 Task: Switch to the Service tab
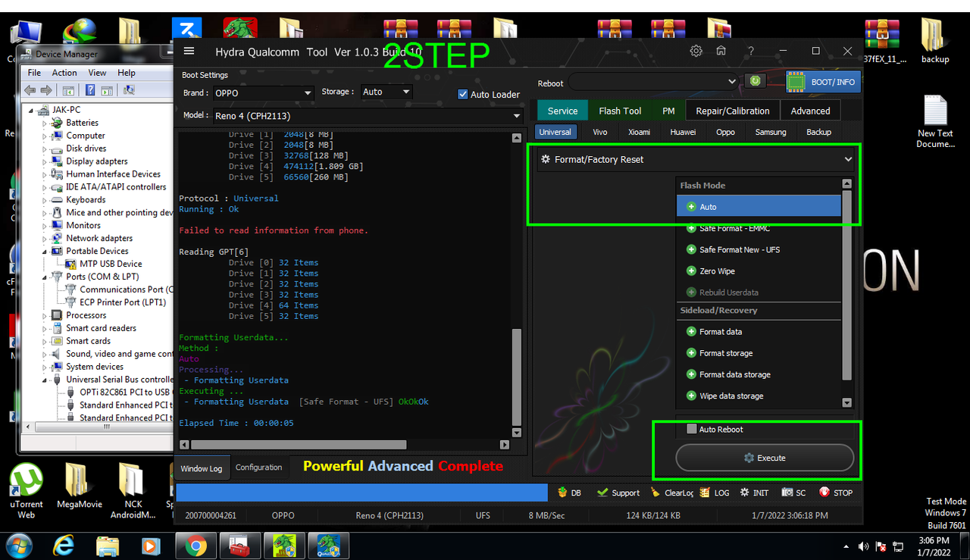pos(562,111)
